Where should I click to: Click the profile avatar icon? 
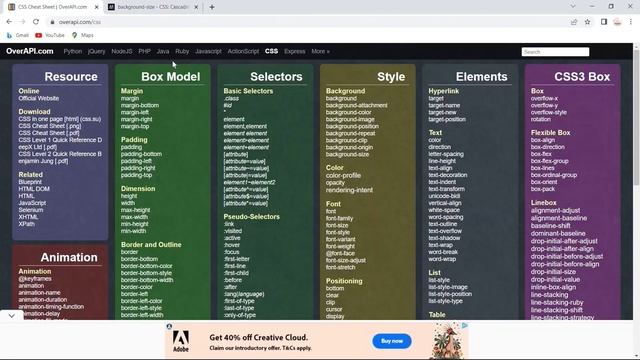(x=617, y=22)
